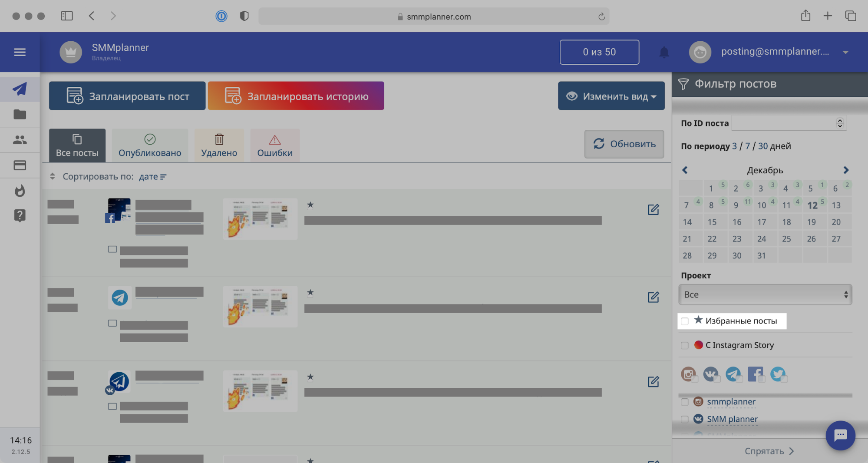Open the posts section paper plane icon
The width and height of the screenshot is (868, 463).
(x=20, y=89)
